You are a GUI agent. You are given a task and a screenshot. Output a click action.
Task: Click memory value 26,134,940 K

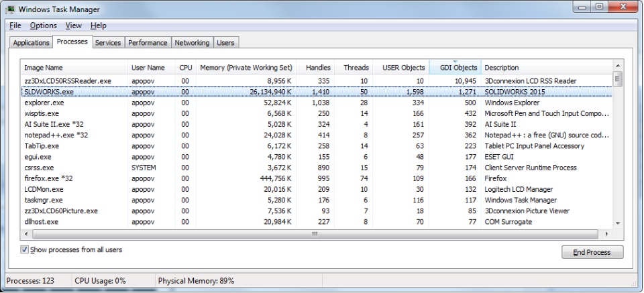271,92
